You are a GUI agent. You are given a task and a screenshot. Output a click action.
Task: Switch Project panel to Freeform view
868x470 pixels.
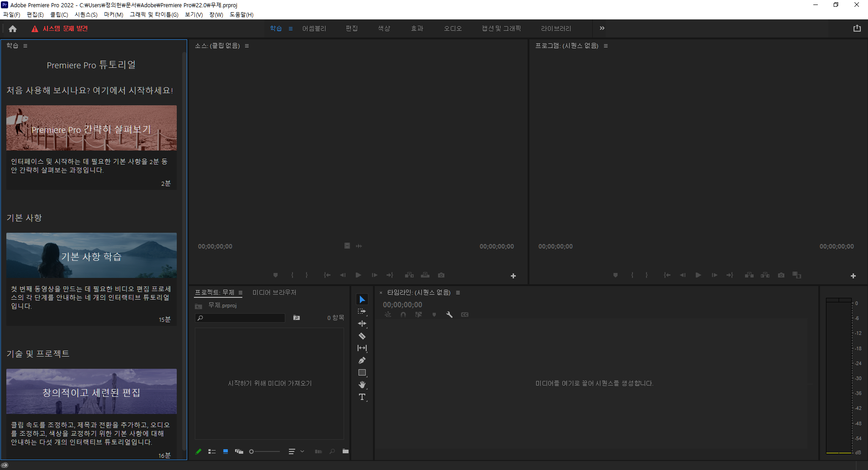pyautogui.click(x=239, y=451)
